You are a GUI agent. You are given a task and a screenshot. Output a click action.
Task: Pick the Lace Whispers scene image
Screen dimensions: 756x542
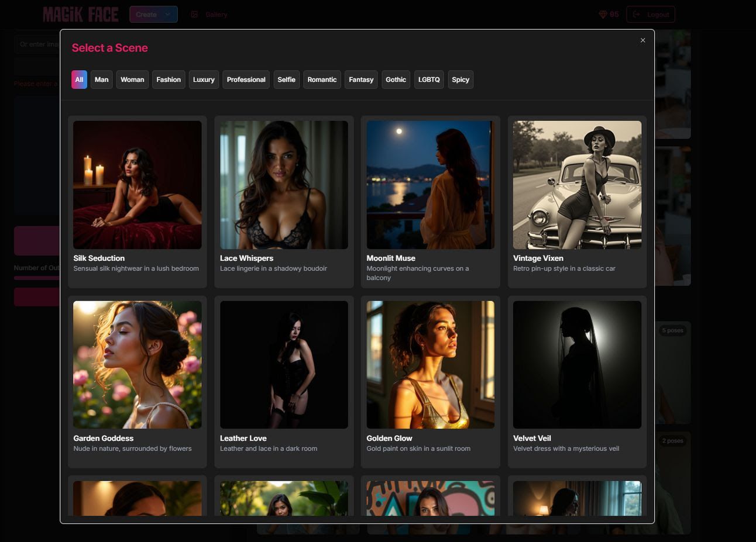pyautogui.click(x=284, y=185)
